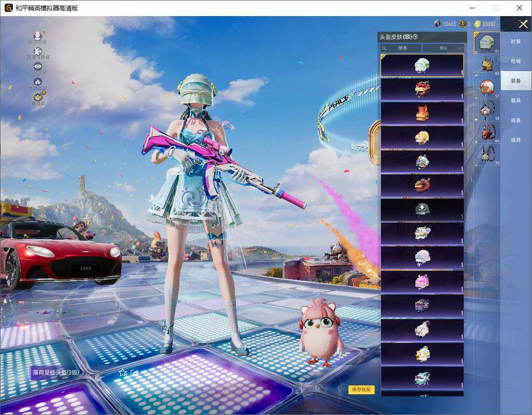Select the dark purple tech helmet row
532x415 pixels.
click(x=422, y=306)
